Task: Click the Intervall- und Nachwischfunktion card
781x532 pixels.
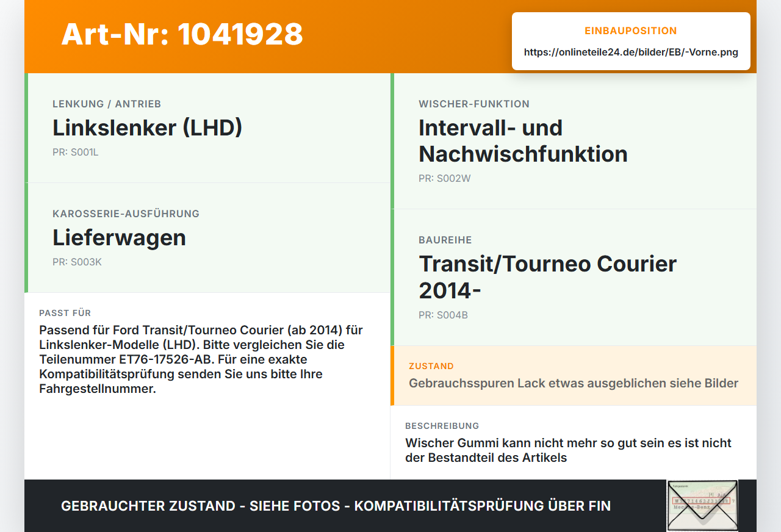Action: pyautogui.click(x=574, y=141)
